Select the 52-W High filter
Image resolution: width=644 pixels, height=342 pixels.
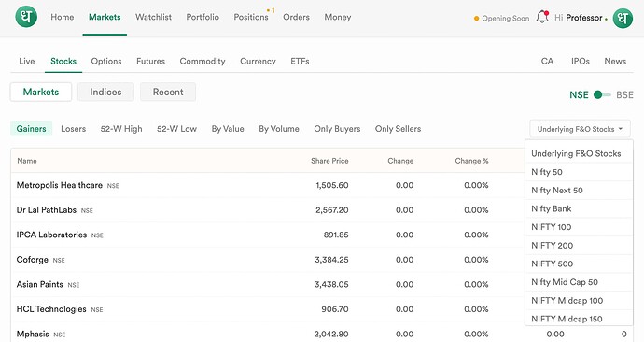click(121, 129)
